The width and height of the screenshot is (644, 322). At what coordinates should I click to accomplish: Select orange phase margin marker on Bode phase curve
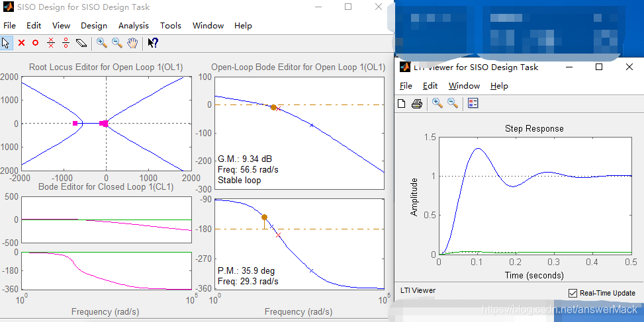265,218
